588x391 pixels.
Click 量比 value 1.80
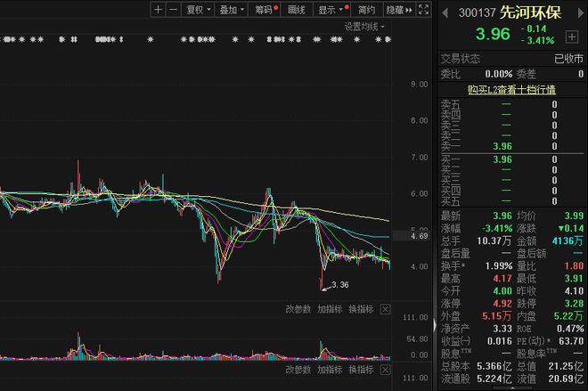coord(574,266)
